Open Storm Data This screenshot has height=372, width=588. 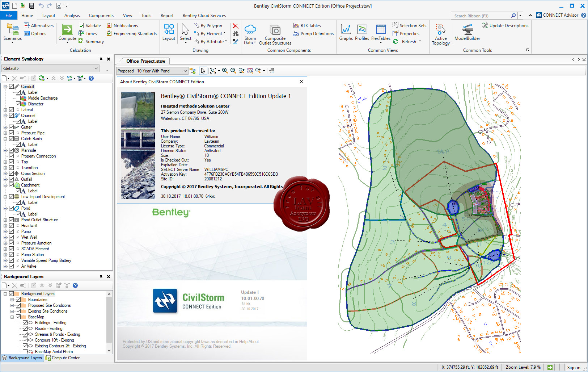[x=250, y=34]
